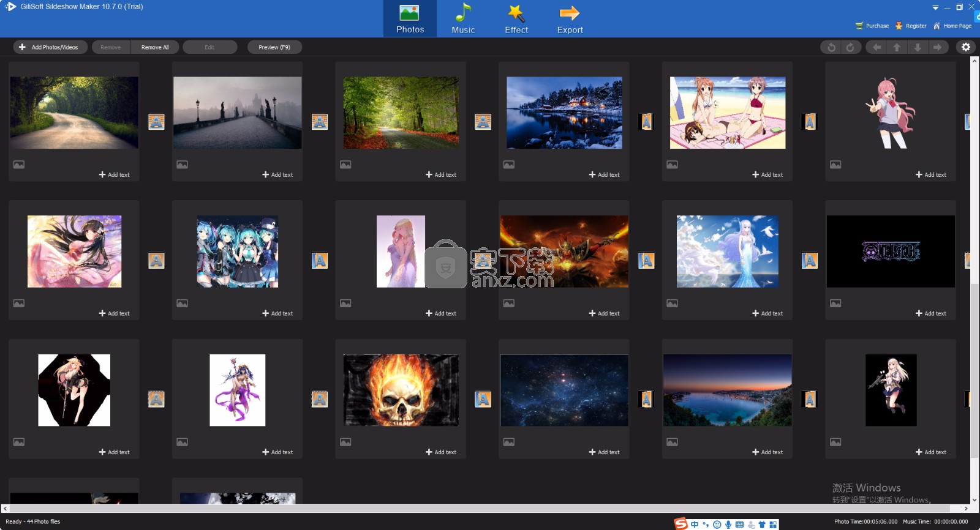Click transition icon after pink kimono girl photo
980x530 pixels.
(156, 261)
